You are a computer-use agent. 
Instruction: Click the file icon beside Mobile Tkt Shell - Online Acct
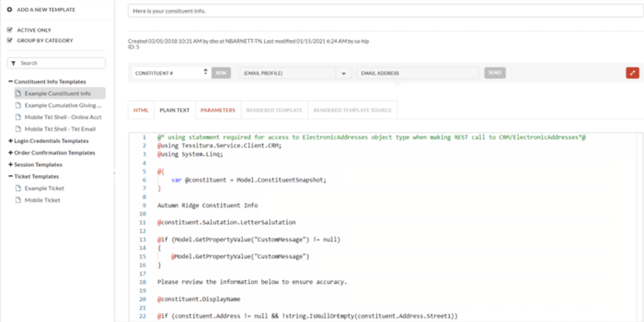19,117
